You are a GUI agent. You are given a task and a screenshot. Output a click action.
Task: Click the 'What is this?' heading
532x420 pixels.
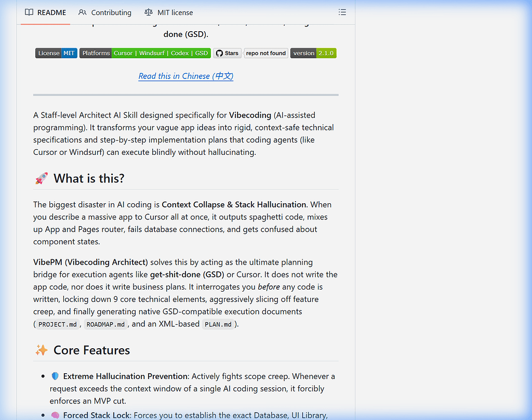tap(89, 178)
